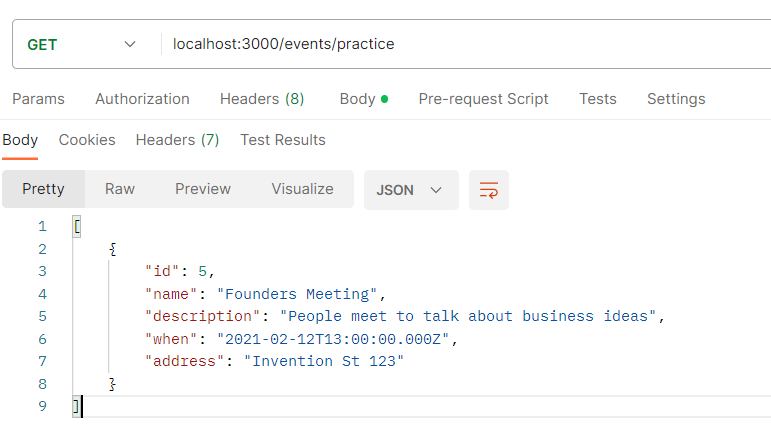Image resolution: width=771 pixels, height=427 pixels.
Task: Open the Tests tab
Action: coord(597,99)
